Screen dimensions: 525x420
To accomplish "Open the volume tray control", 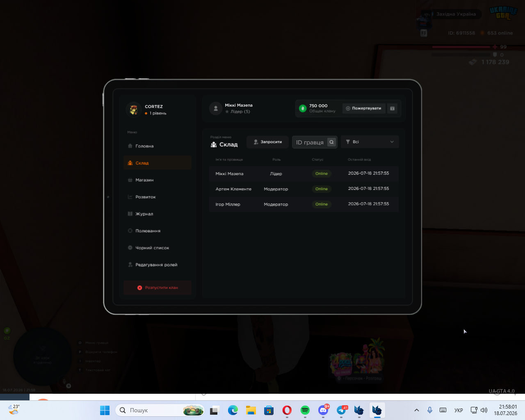I will [484, 410].
